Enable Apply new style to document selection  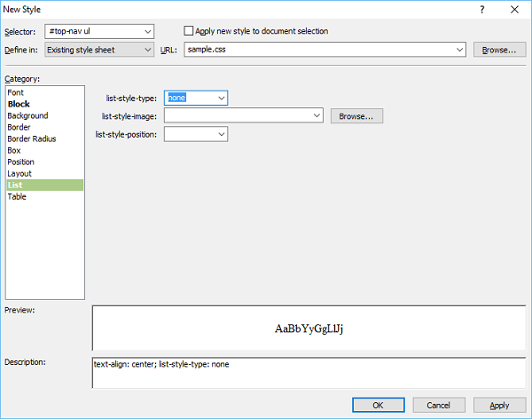point(188,31)
